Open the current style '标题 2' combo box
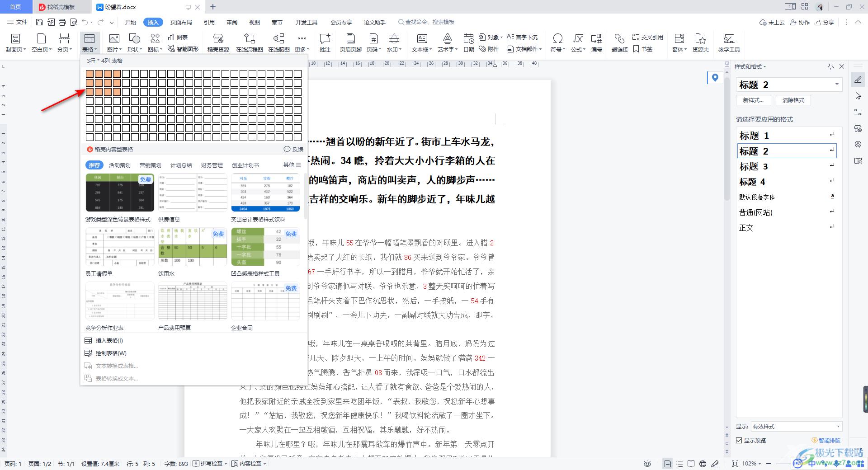The width and height of the screenshot is (868, 470). click(x=789, y=85)
